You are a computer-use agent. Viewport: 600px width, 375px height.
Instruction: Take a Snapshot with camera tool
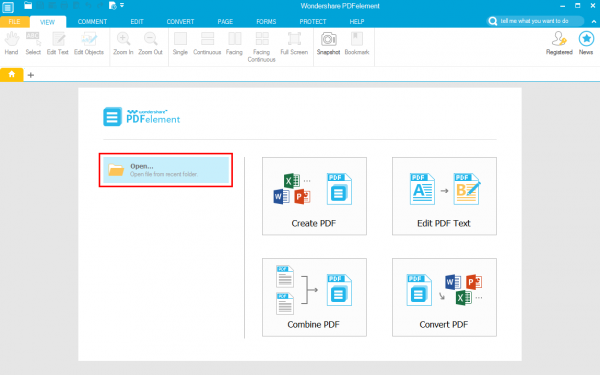328,43
